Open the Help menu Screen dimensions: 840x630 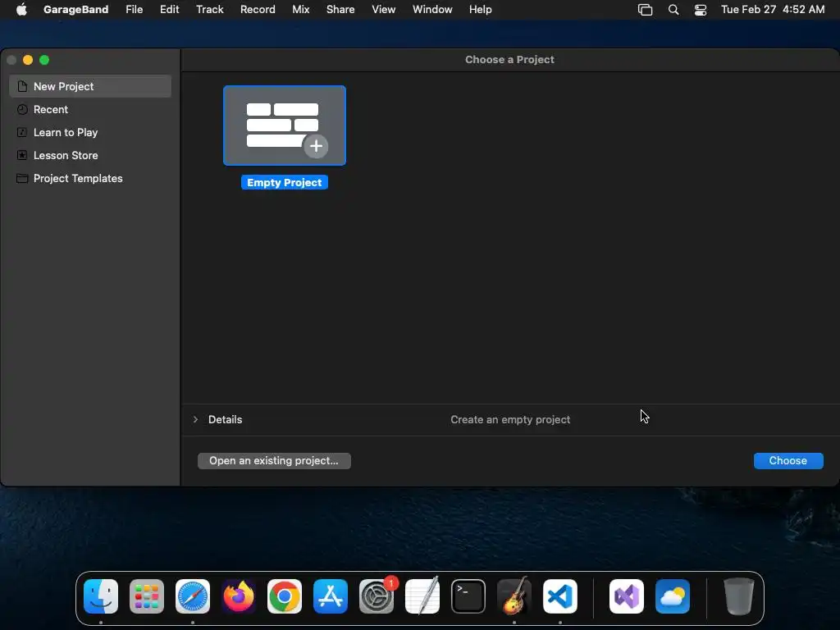pos(480,10)
